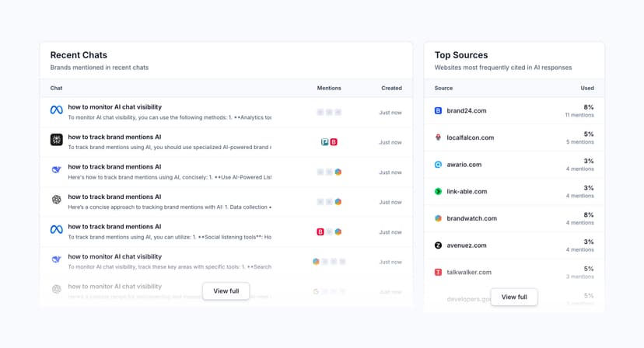Viewport: 644px width, 348px height.
Task: Click the Mentions column header
Action: click(x=329, y=89)
